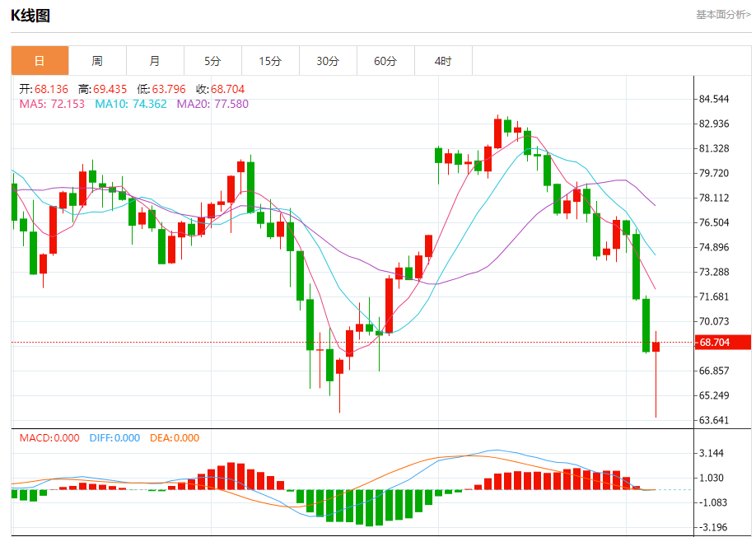756x537 pixels.
Task: Click the low price 63.796
Action: [169, 89]
